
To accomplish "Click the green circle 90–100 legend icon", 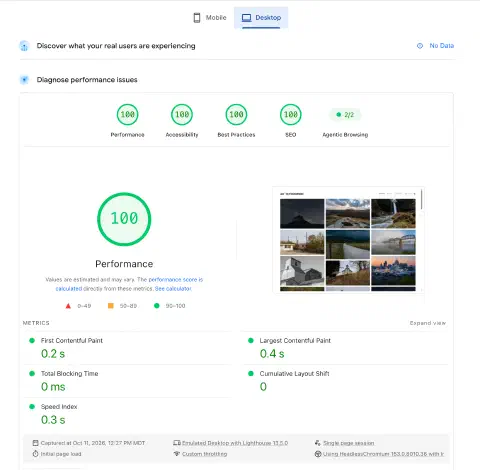I will [x=157, y=306].
